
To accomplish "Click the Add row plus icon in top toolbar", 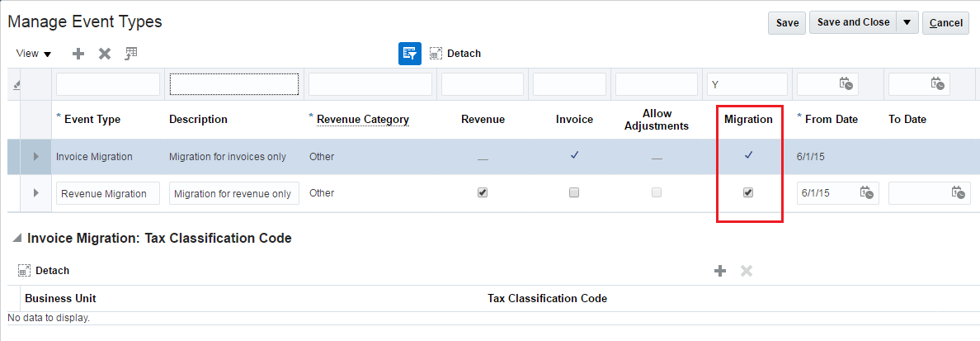I will coord(78,54).
